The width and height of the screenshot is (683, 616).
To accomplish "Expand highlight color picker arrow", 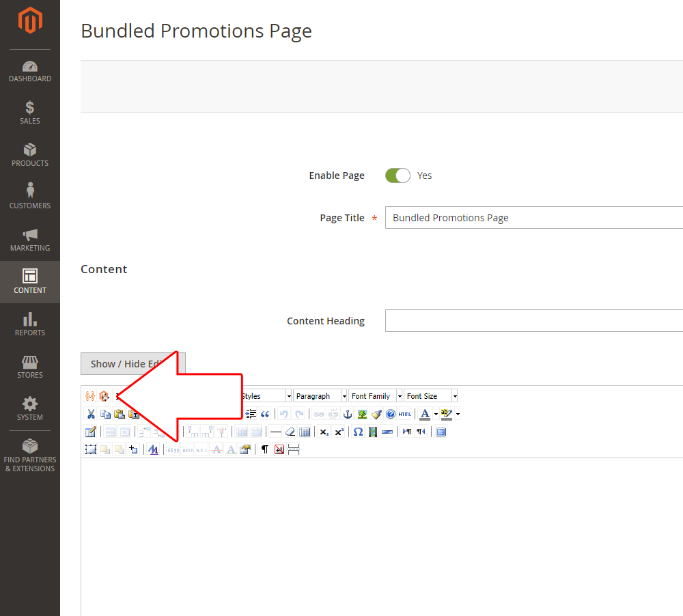I will click(458, 415).
